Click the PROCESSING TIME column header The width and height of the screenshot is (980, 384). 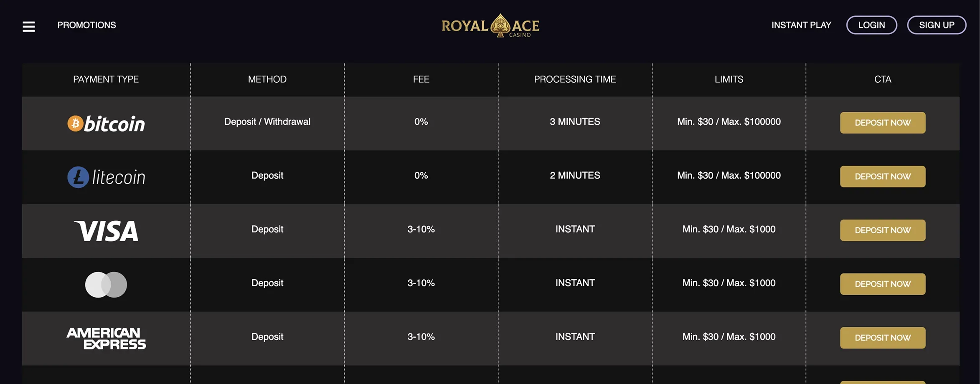pyautogui.click(x=575, y=79)
